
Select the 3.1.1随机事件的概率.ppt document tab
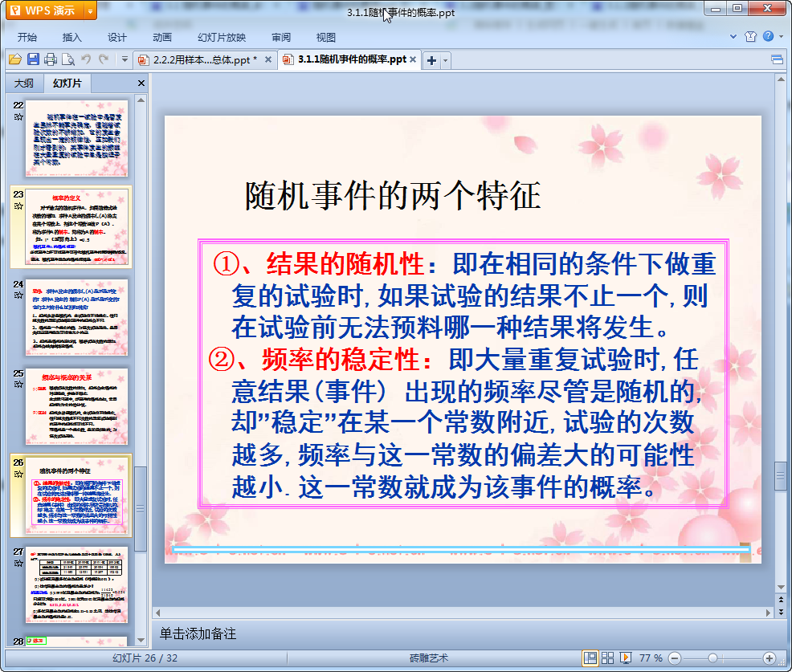click(x=349, y=59)
